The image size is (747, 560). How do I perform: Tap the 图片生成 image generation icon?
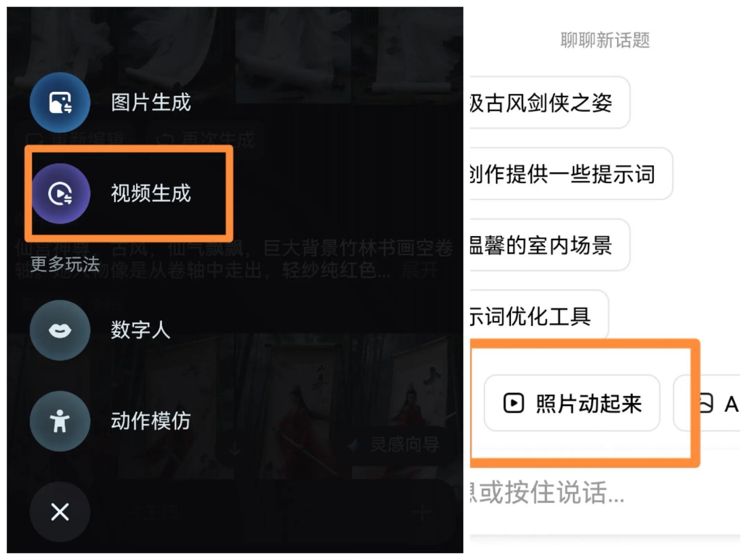(60, 102)
